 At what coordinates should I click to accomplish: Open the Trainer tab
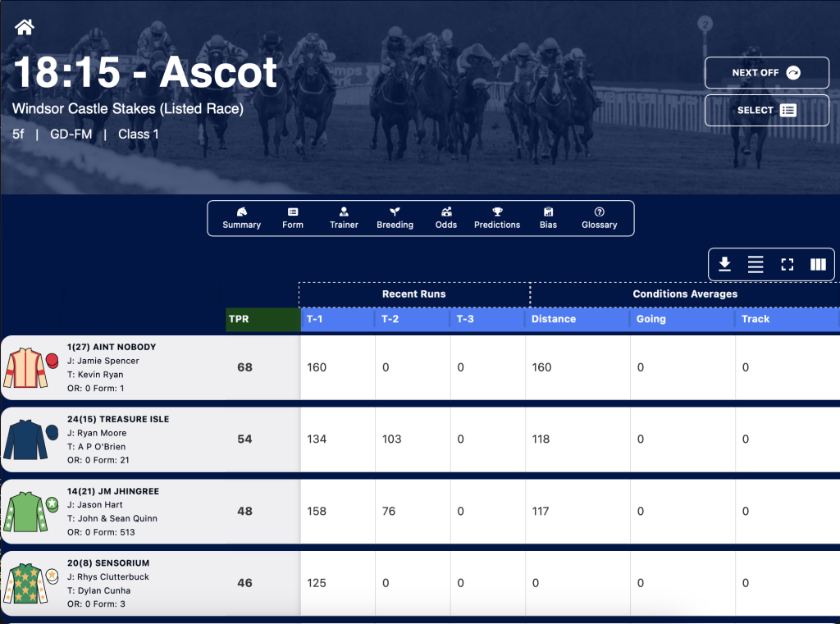click(344, 218)
